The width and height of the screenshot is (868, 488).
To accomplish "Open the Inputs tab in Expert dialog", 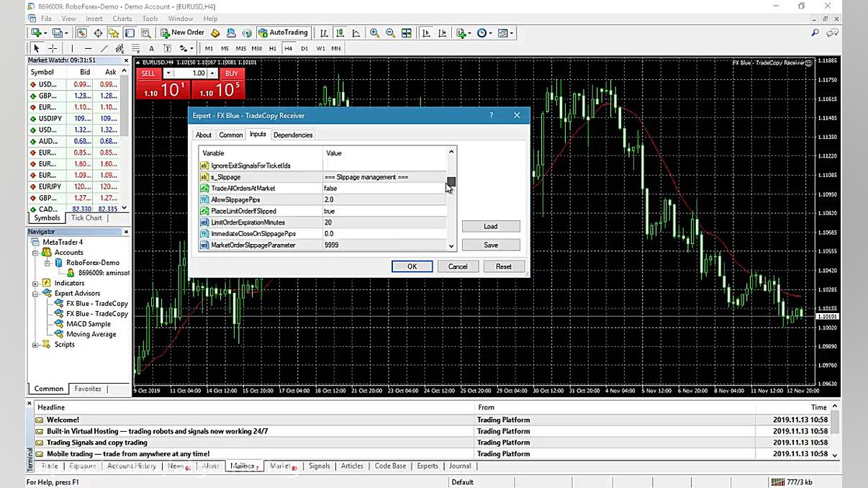I will [x=258, y=135].
